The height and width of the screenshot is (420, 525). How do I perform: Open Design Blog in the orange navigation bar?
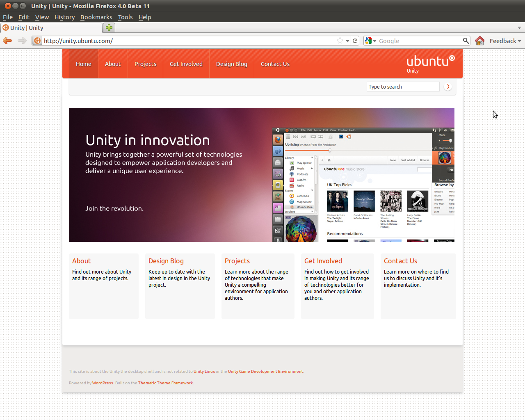(x=232, y=64)
